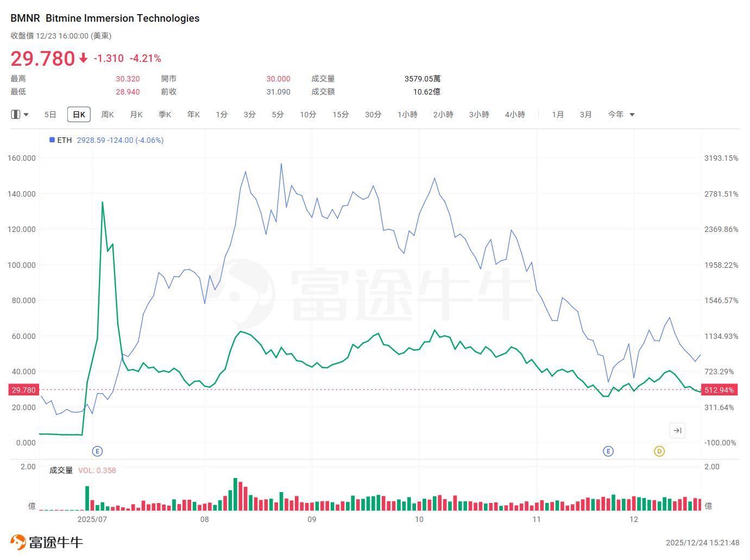Click the earnings marker E below July

click(97, 451)
